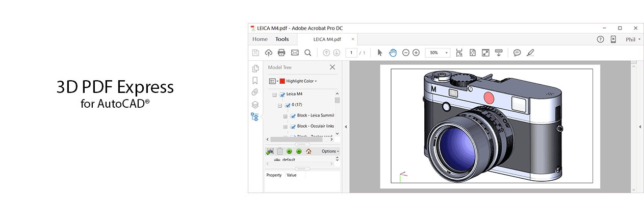Screen dimensions: 644x215
Task: Click the model tree vertical scrollbar
Action: [337, 100]
